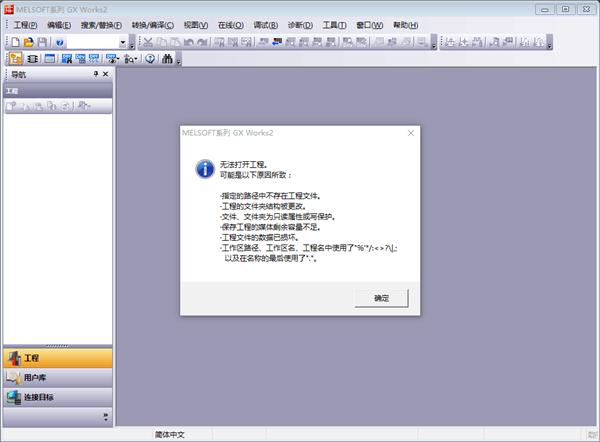Click the binoculars find icon
The width and height of the screenshot is (600, 442).
click(x=167, y=59)
